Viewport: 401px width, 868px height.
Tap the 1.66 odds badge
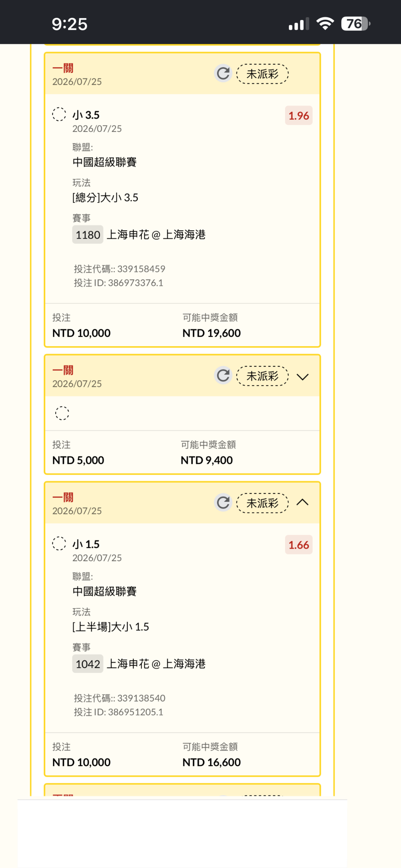(x=299, y=544)
